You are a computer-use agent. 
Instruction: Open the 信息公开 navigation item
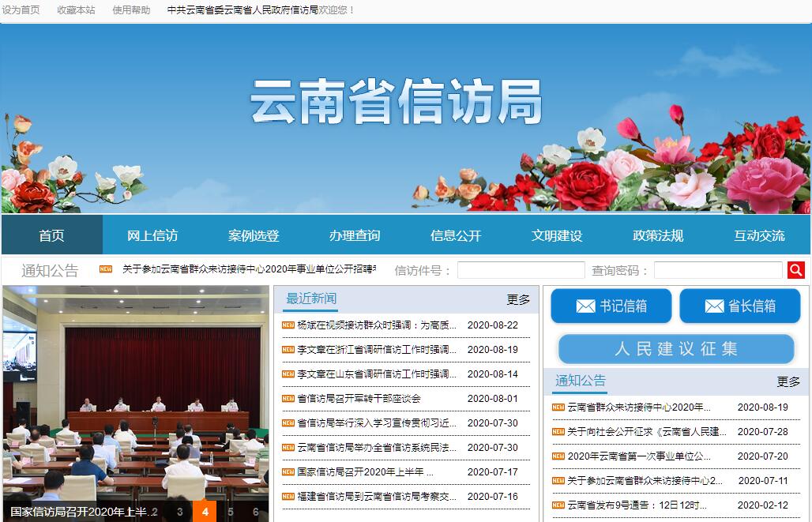coord(456,235)
